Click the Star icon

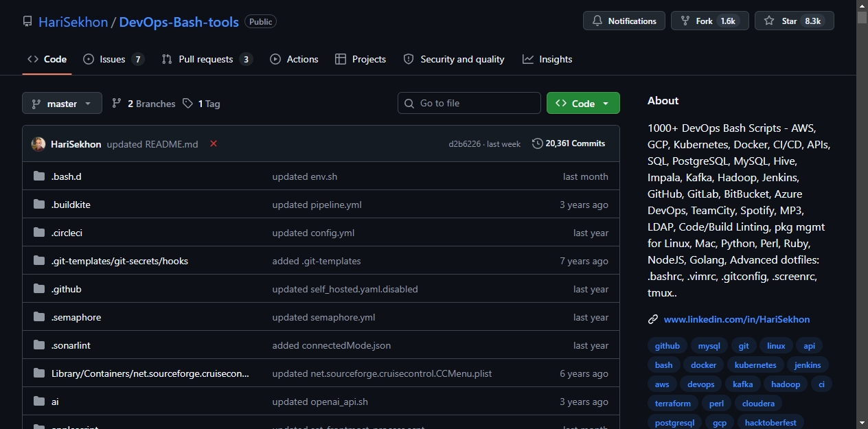click(769, 21)
